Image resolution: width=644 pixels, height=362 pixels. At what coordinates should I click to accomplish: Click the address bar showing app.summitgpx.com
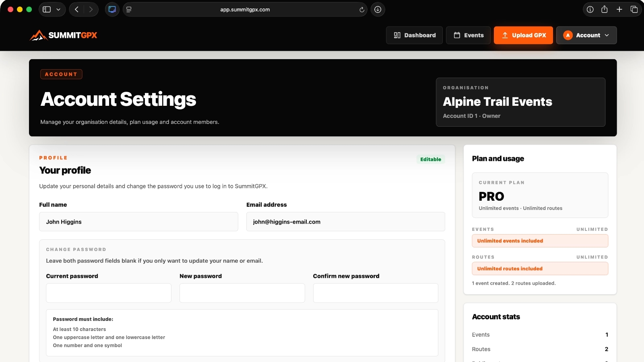pos(245,9)
